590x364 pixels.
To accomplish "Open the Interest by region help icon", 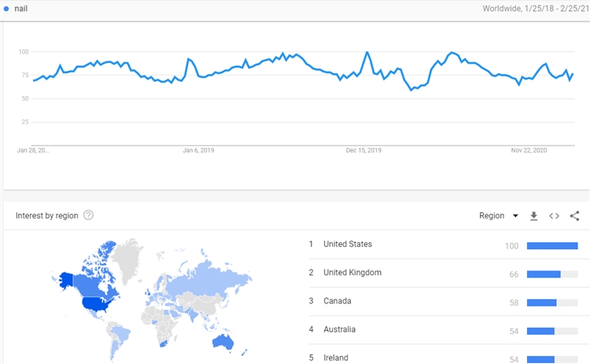I will [x=89, y=215].
